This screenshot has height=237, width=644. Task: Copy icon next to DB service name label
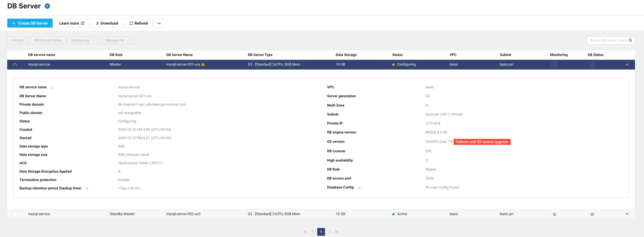[x=52, y=88]
